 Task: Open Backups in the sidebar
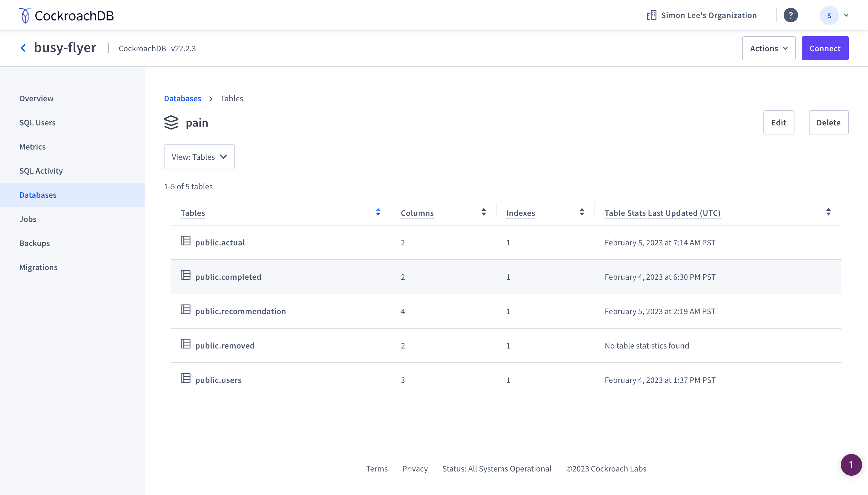35,243
